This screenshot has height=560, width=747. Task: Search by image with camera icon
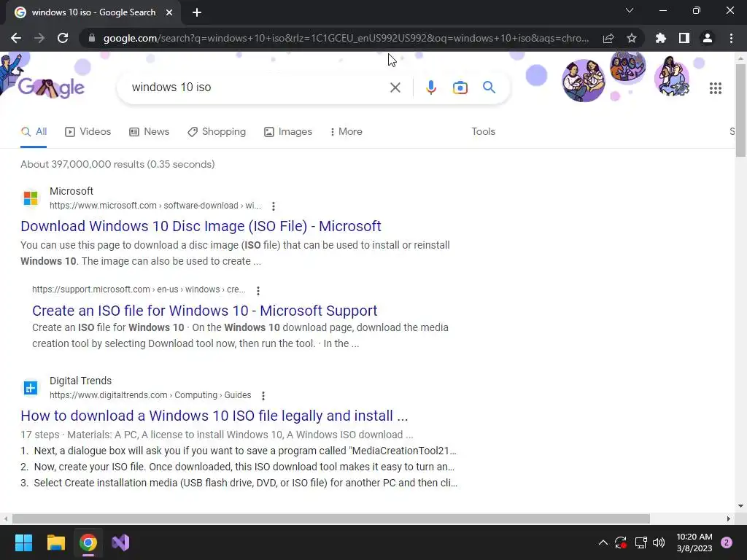point(460,87)
